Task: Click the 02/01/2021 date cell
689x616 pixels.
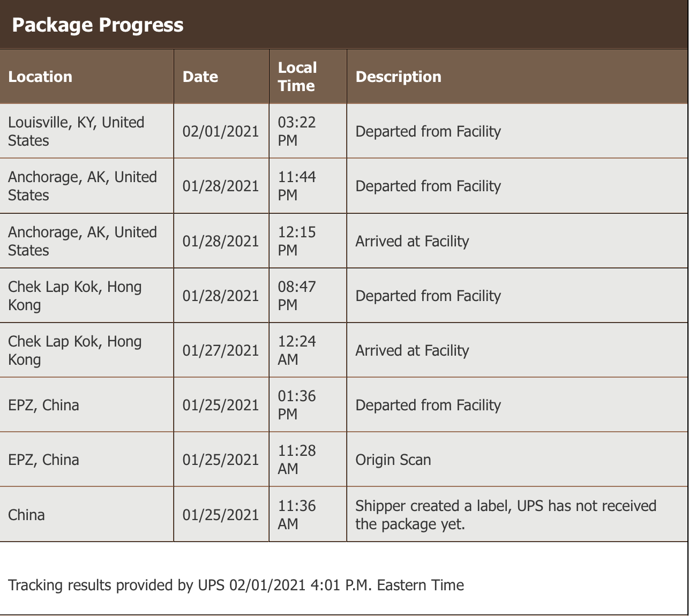Action: pos(221,131)
